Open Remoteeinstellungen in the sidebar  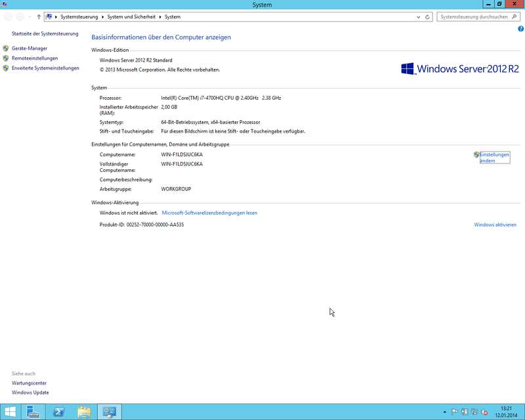point(34,58)
